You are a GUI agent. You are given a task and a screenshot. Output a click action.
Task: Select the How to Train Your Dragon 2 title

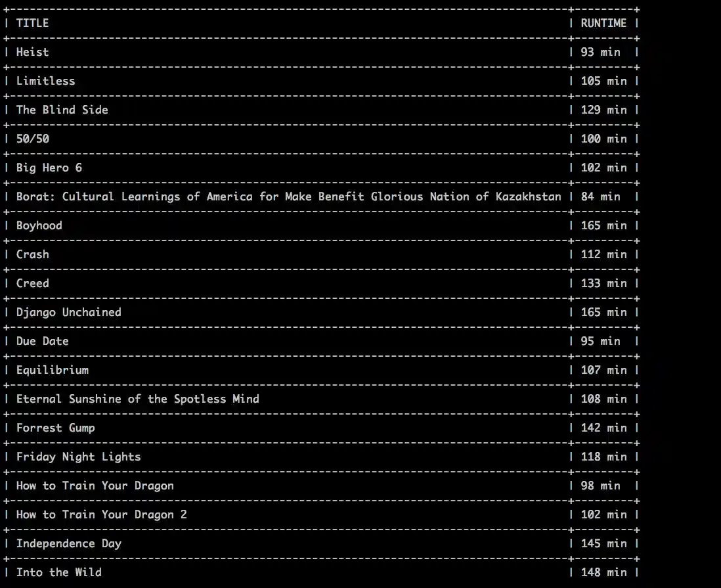101,515
